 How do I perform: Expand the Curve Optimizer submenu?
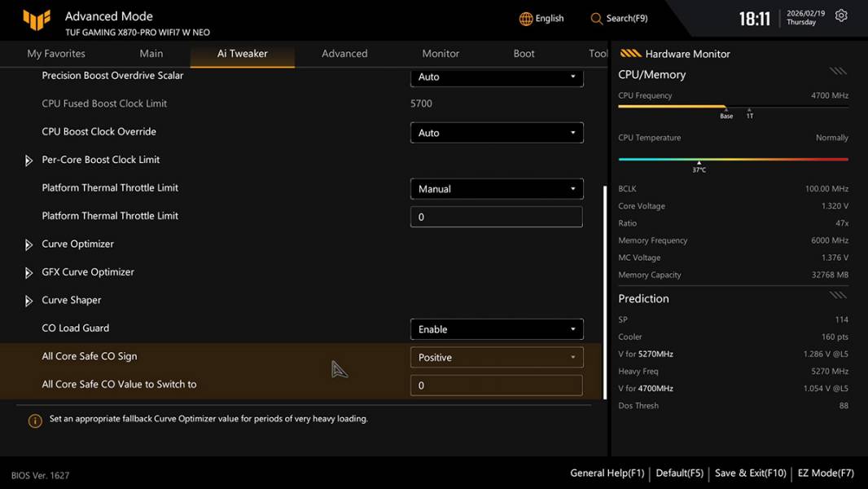28,244
